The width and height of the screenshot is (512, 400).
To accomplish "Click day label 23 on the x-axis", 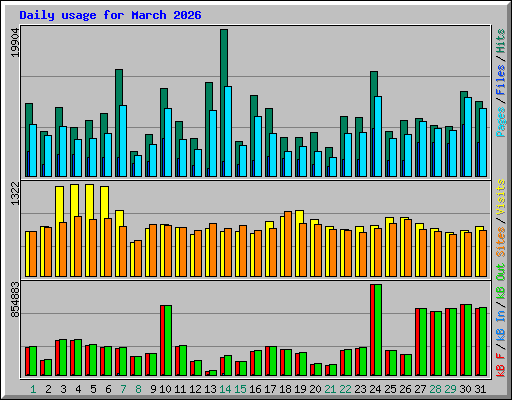I will click(360, 389).
